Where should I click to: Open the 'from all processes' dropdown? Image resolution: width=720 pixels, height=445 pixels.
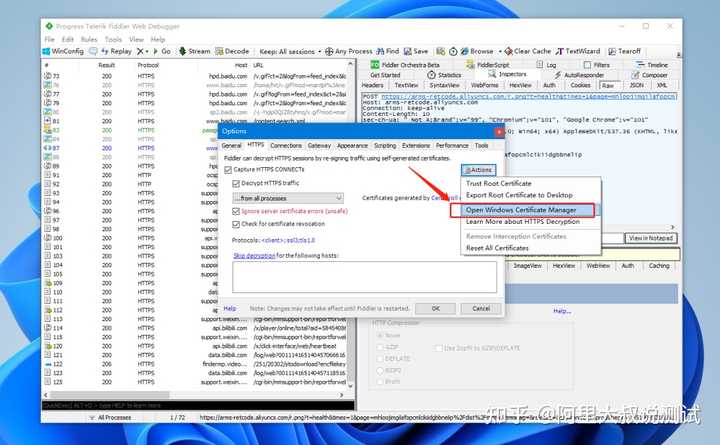[288, 198]
